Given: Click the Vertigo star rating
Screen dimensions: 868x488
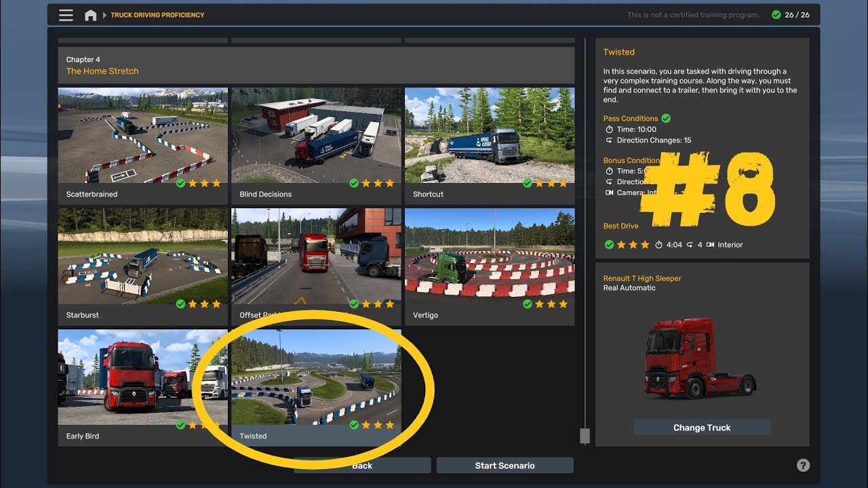Looking at the screenshot, I should click(x=551, y=304).
